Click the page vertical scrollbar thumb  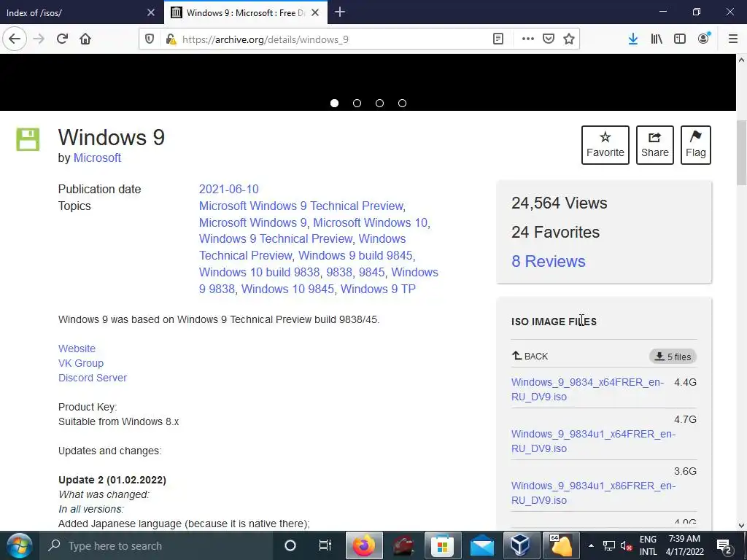pos(741,152)
